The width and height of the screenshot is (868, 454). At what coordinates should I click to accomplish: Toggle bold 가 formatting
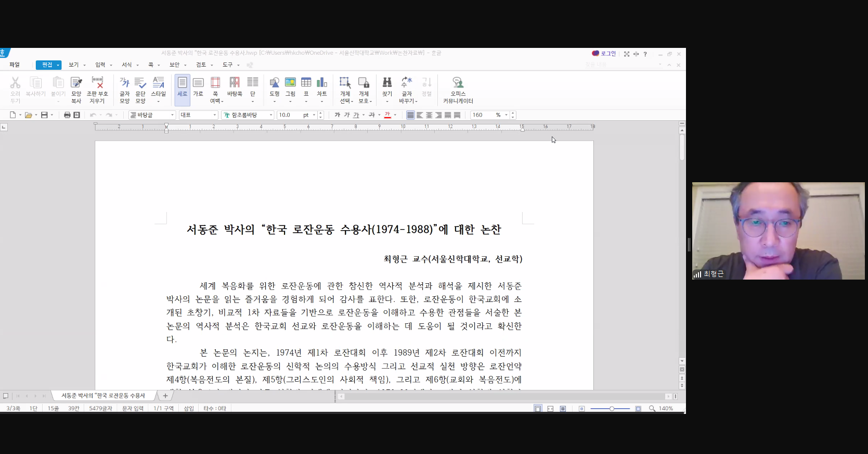(338, 115)
